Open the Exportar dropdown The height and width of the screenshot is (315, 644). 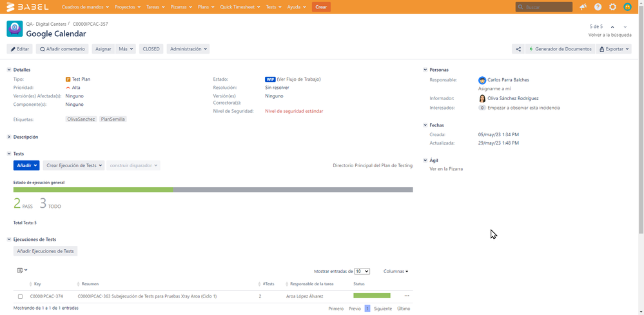tap(614, 49)
